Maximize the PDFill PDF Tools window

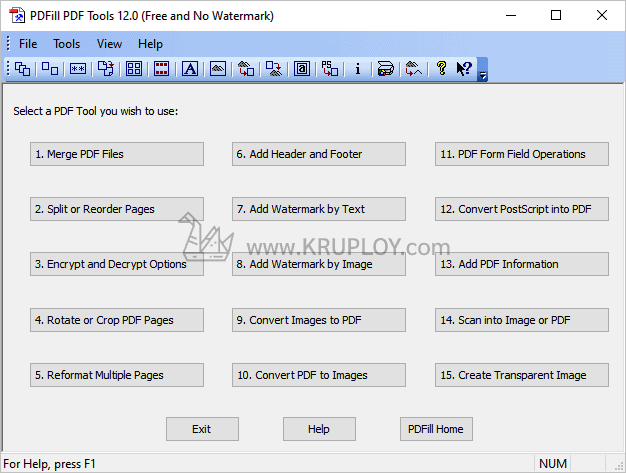[556, 16]
